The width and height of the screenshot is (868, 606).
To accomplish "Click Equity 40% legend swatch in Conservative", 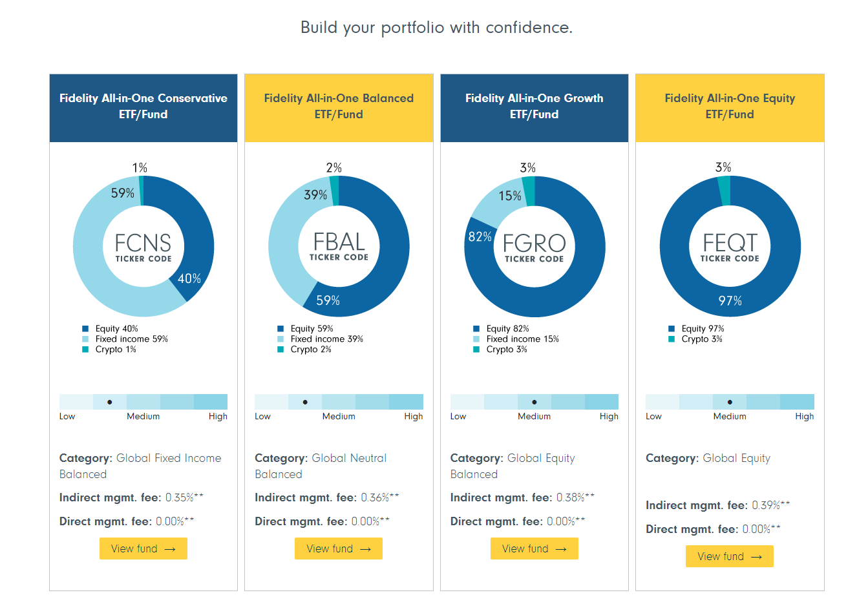I will click(85, 329).
